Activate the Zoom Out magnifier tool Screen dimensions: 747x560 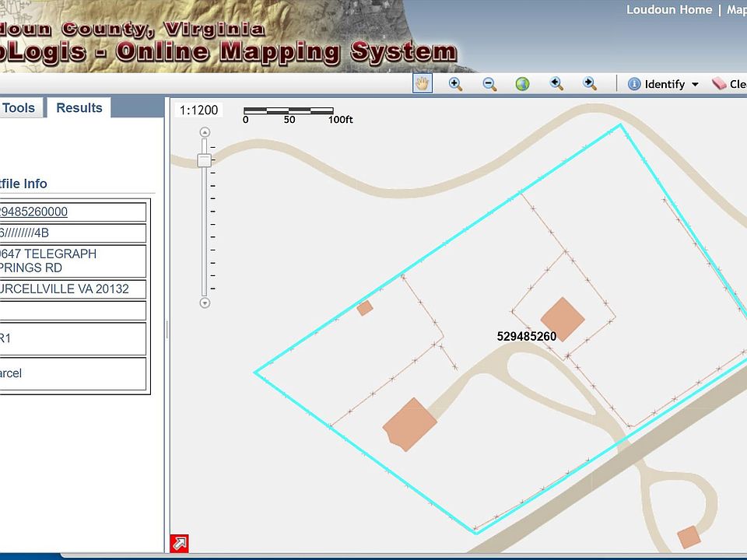489,84
